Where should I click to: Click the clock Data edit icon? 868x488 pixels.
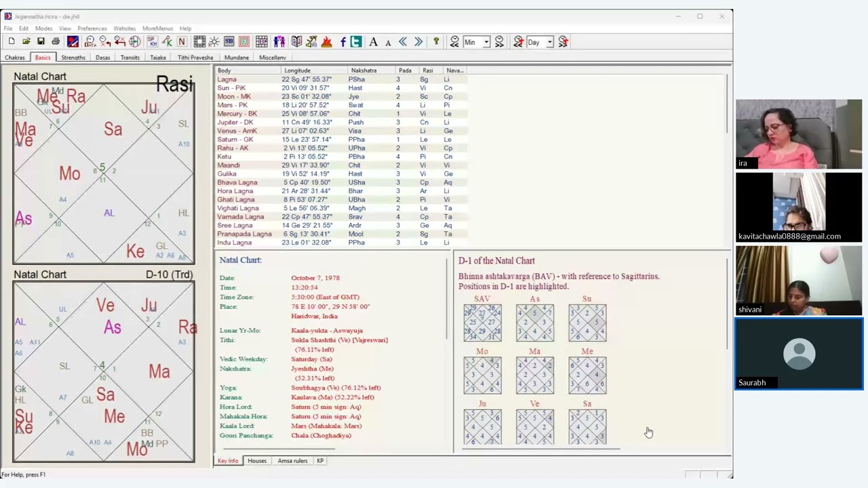(x=90, y=42)
